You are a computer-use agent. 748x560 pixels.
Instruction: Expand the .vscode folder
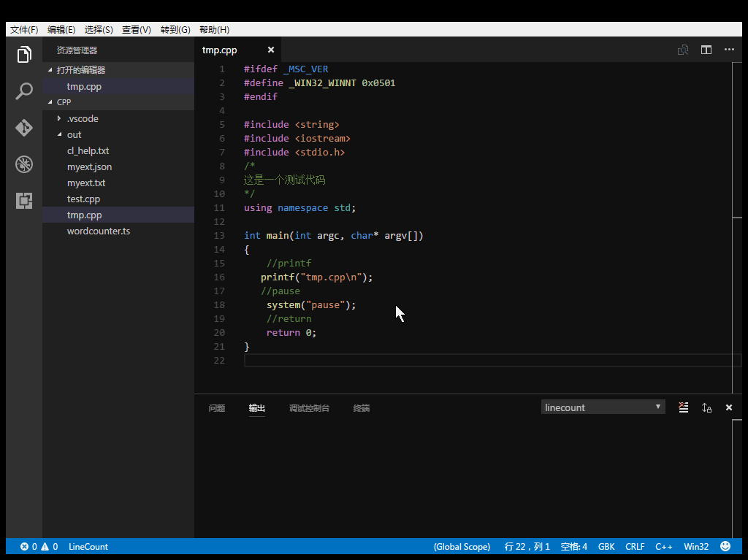point(59,118)
